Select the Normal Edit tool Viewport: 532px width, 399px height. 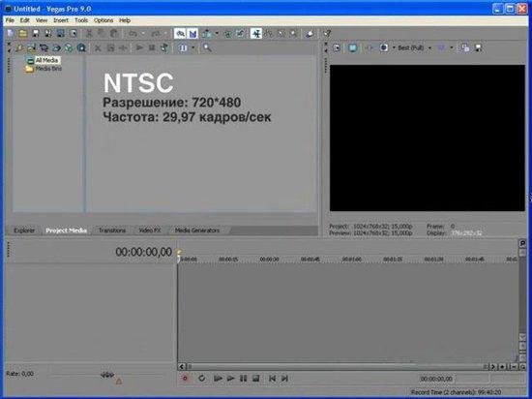[256, 33]
